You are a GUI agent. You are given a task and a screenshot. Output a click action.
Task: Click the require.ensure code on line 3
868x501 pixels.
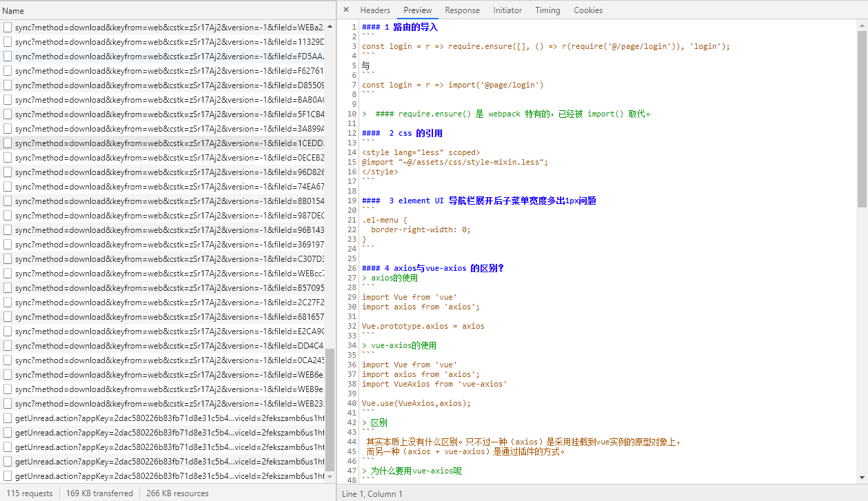(545, 47)
